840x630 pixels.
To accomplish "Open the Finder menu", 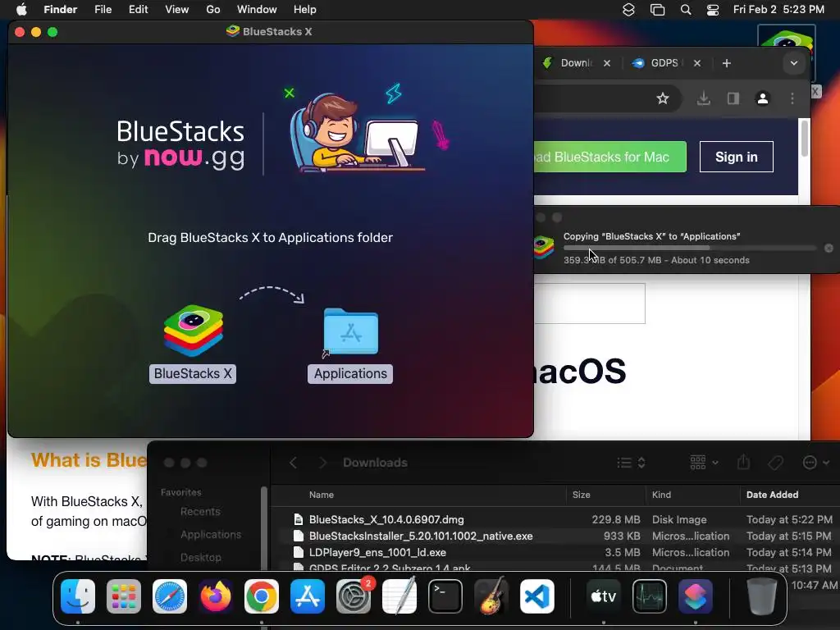I will (x=60, y=10).
